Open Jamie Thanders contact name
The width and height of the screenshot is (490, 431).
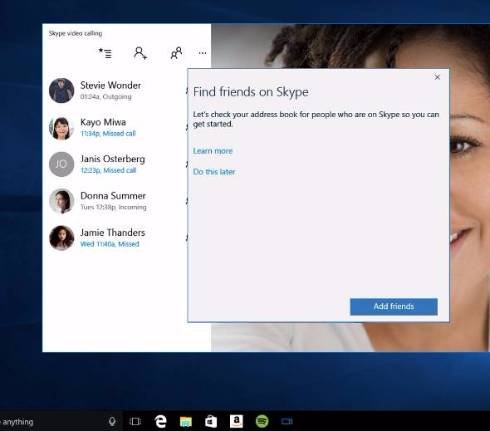(x=113, y=233)
